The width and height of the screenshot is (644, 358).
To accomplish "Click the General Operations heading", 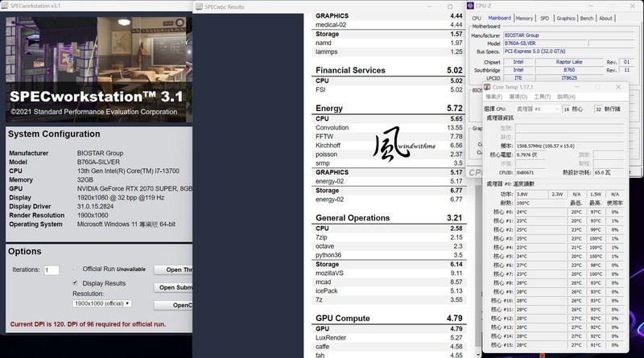I will click(x=353, y=218).
